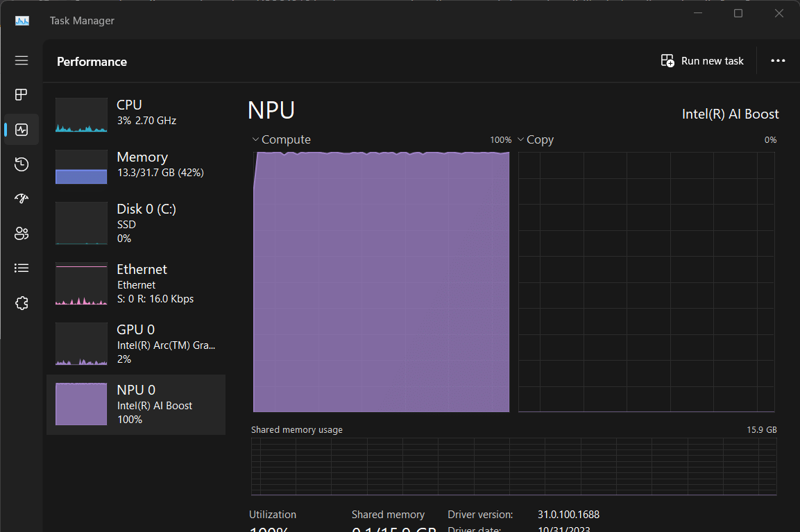Open the Services sidebar icon
The width and height of the screenshot is (800, 532).
(x=22, y=302)
